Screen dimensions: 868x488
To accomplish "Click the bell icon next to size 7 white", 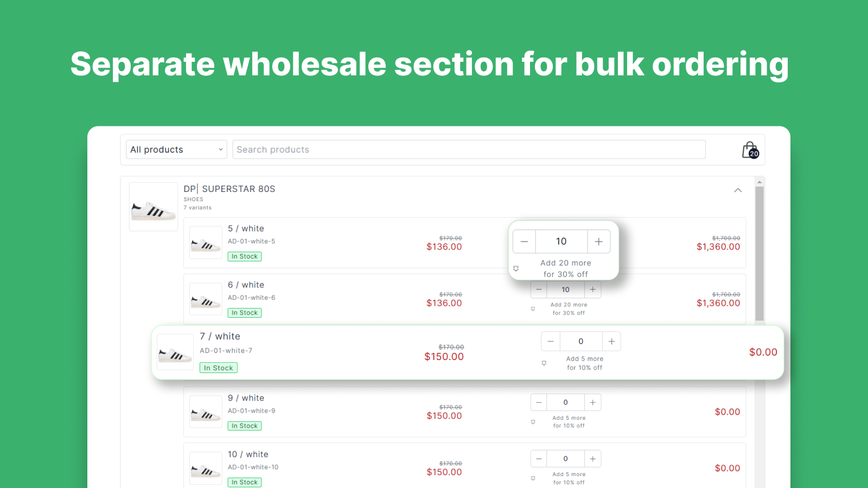I will point(544,363).
